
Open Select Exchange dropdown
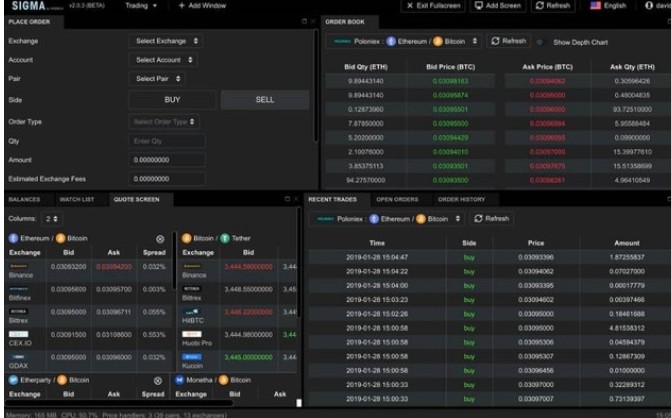point(166,41)
